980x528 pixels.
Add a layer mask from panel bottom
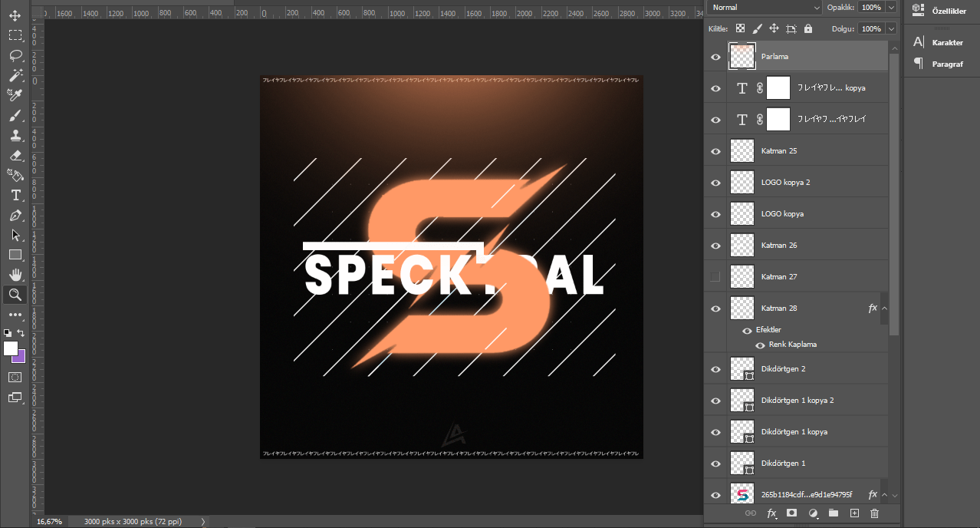792,513
